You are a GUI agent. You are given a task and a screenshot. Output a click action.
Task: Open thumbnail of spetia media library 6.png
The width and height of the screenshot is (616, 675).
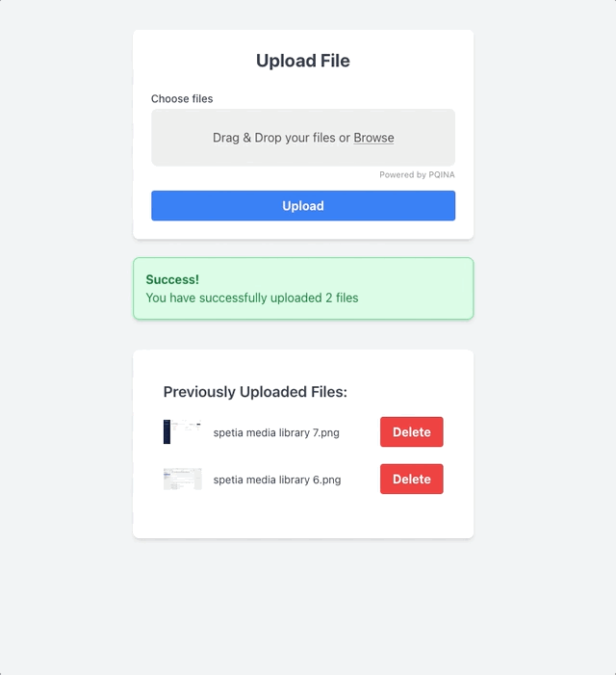[x=182, y=480]
